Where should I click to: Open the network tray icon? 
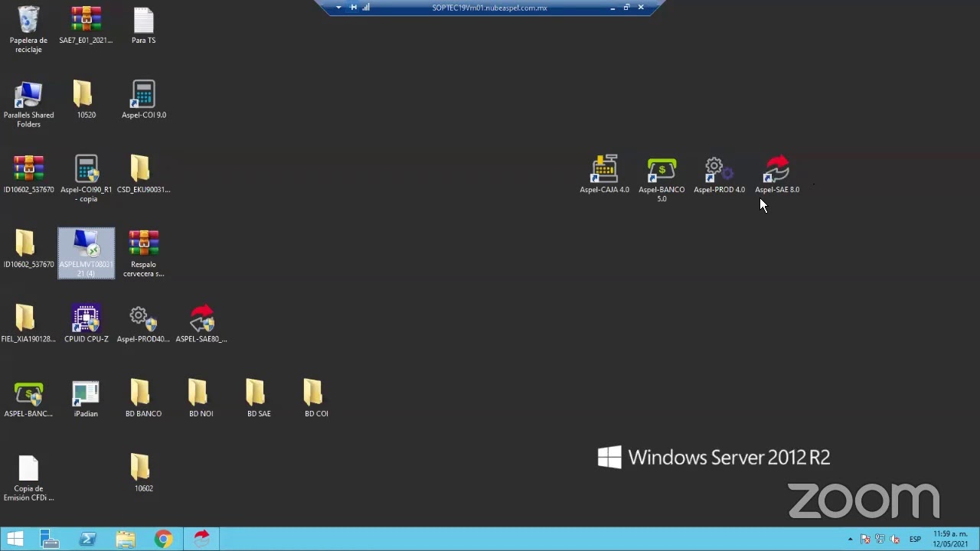click(x=880, y=540)
